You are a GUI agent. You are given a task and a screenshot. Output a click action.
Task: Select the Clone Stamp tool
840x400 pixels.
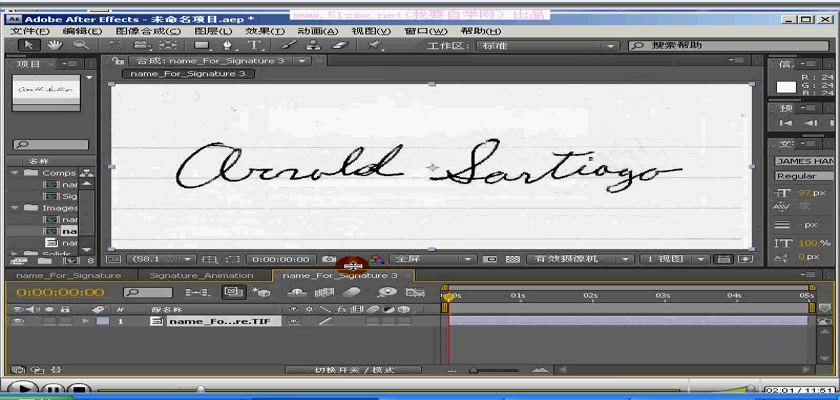(314, 46)
